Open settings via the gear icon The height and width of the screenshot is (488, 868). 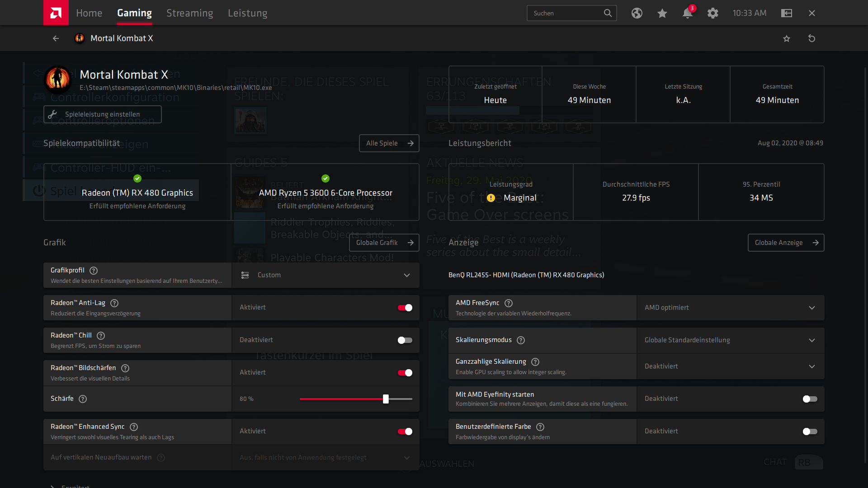point(712,13)
